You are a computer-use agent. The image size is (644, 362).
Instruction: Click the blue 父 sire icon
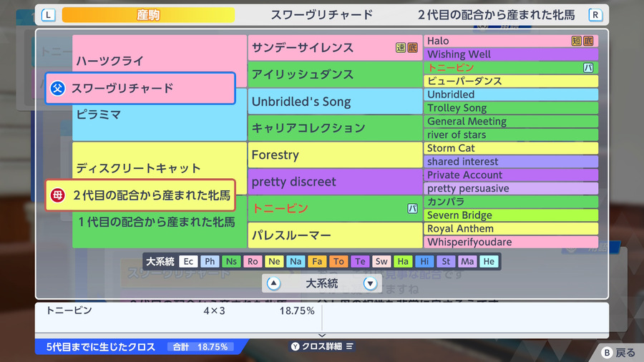click(57, 88)
